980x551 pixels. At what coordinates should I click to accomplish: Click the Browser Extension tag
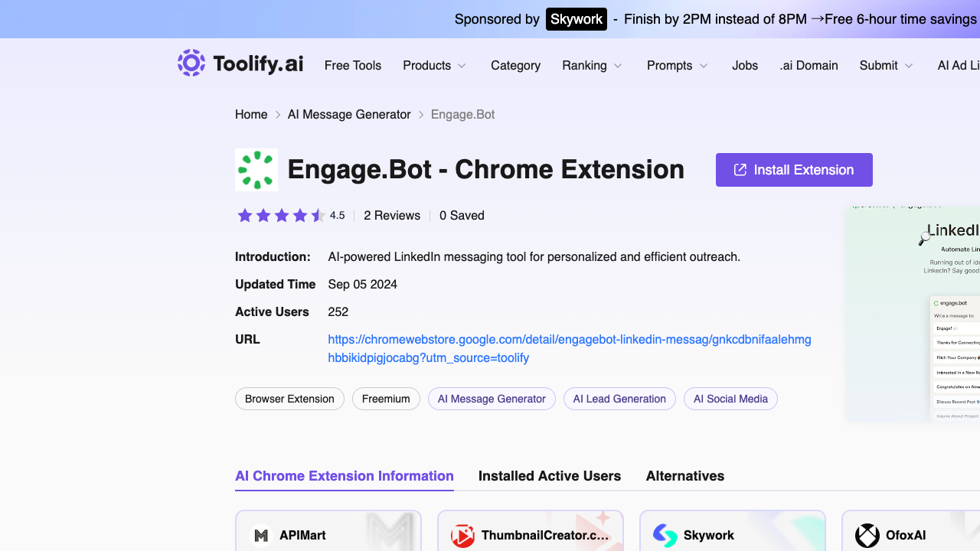pos(289,399)
